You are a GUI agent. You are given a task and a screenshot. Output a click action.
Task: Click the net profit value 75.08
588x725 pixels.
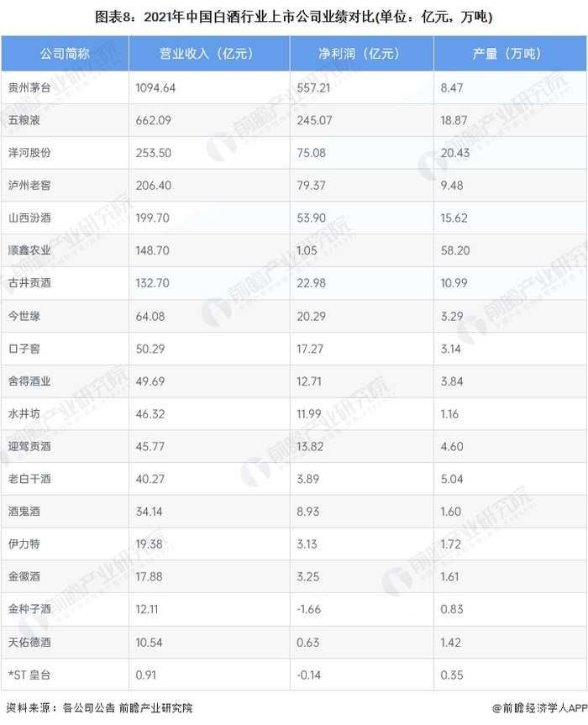[x=311, y=153]
